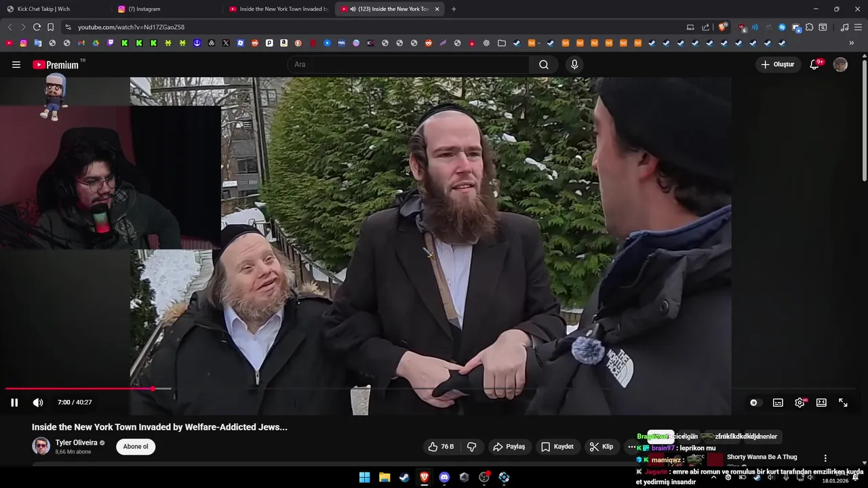Close the active YouTube tab
This screenshot has height=488, width=868.
pos(437,9)
